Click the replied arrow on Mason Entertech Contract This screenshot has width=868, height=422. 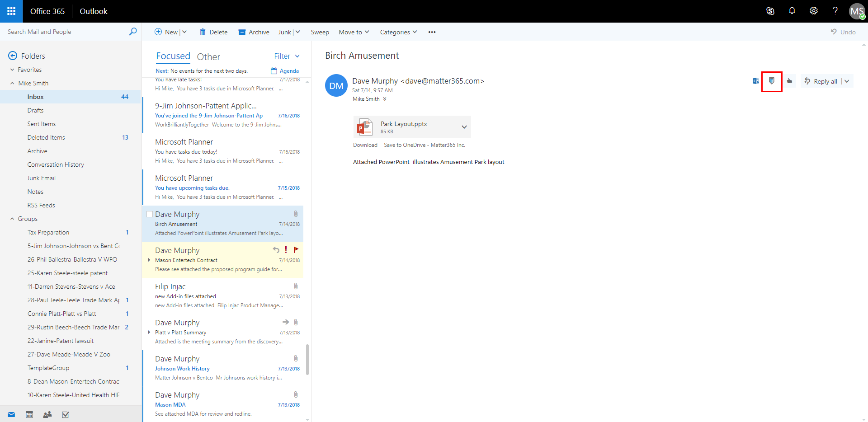point(276,249)
